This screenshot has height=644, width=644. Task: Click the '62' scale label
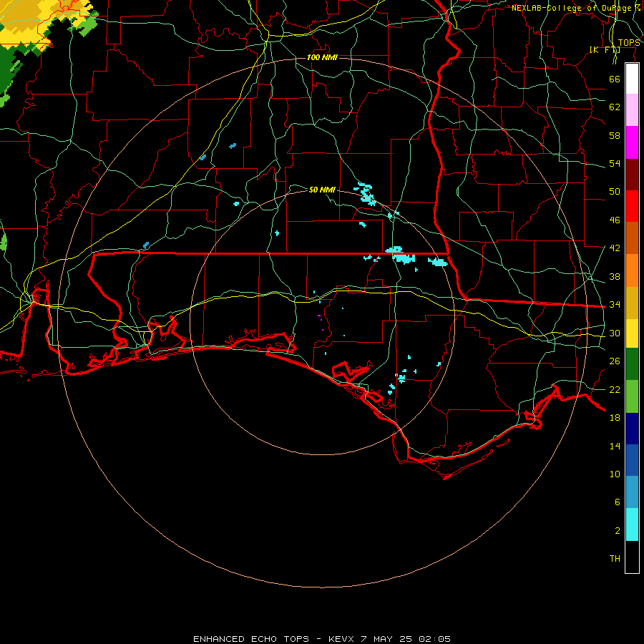point(615,107)
